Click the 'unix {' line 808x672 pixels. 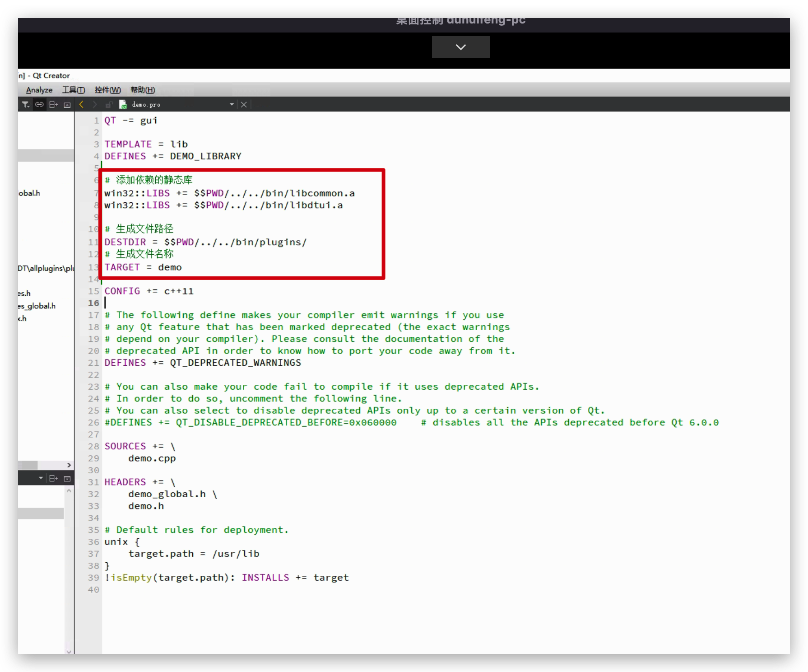122,542
